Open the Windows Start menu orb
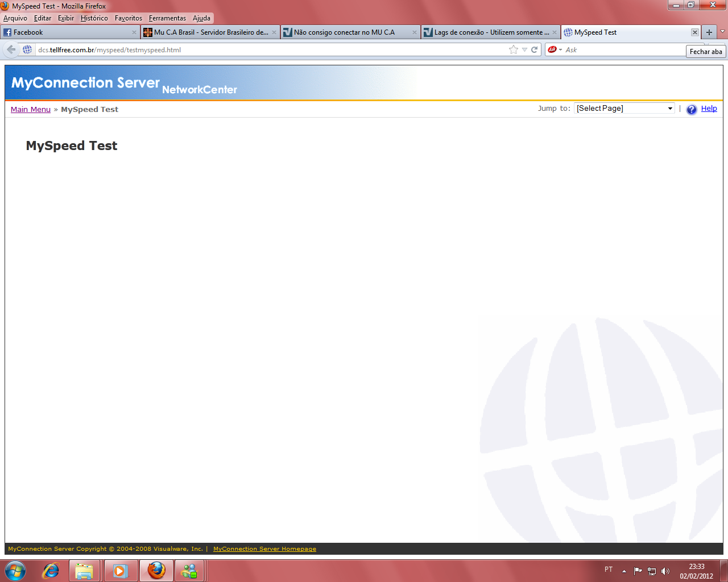The height and width of the screenshot is (582, 728). click(15, 570)
